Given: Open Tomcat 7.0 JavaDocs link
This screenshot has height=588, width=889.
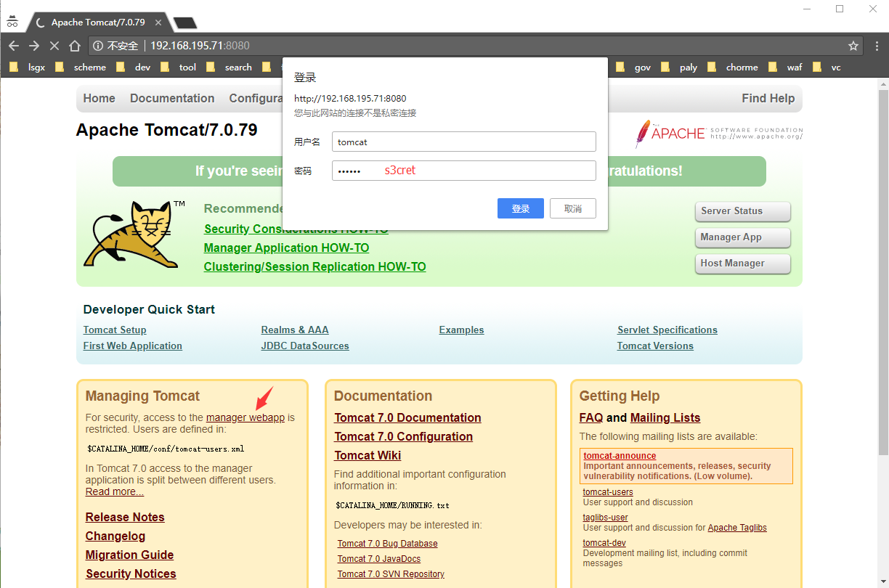Looking at the screenshot, I should point(379,558).
